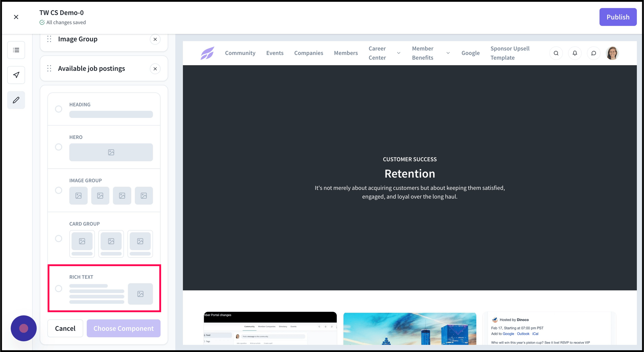Click the Dinoco host name in event card

click(523, 320)
